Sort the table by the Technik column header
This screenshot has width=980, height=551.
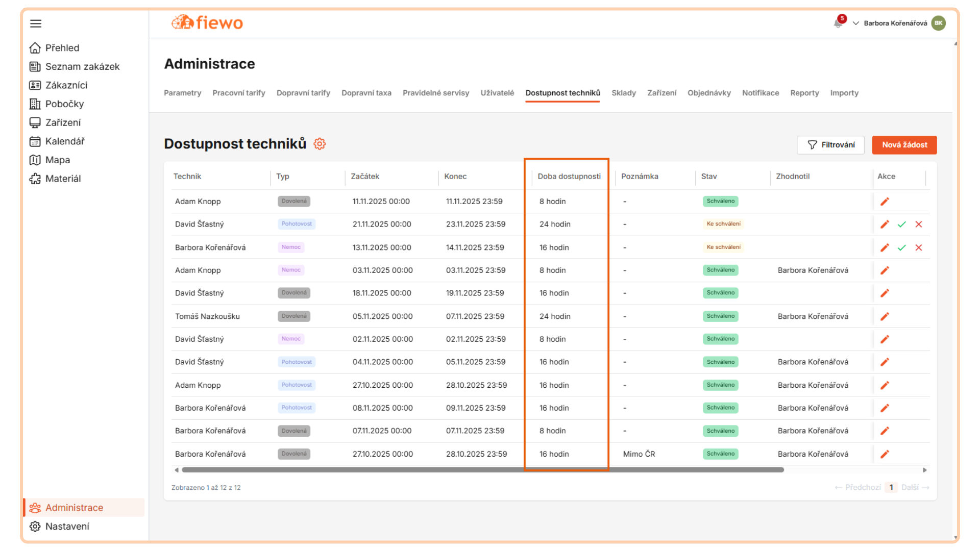187,177
